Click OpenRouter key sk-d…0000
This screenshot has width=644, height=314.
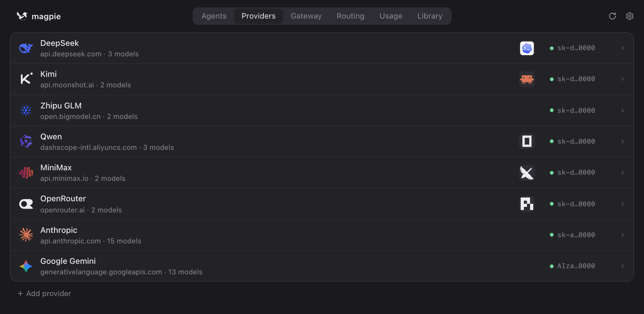coord(576,204)
